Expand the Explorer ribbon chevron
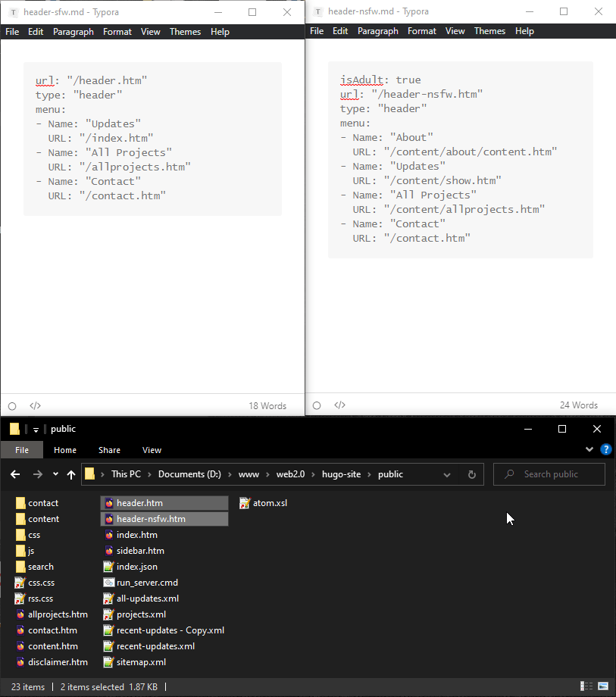This screenshot has width=616, height=697. 589,449
